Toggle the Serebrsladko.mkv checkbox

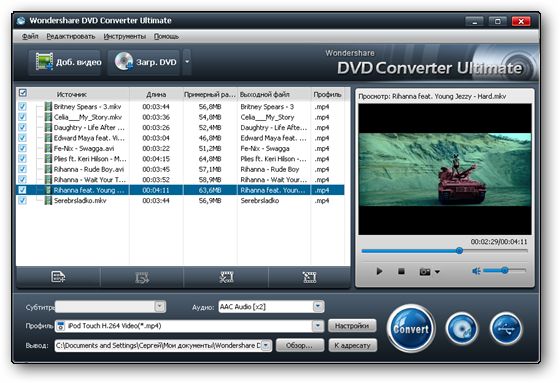[x=22, y=200]
